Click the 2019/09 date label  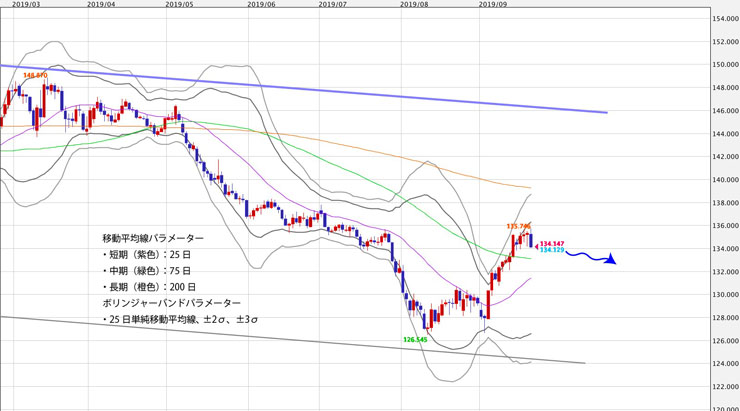click(493, 4)
